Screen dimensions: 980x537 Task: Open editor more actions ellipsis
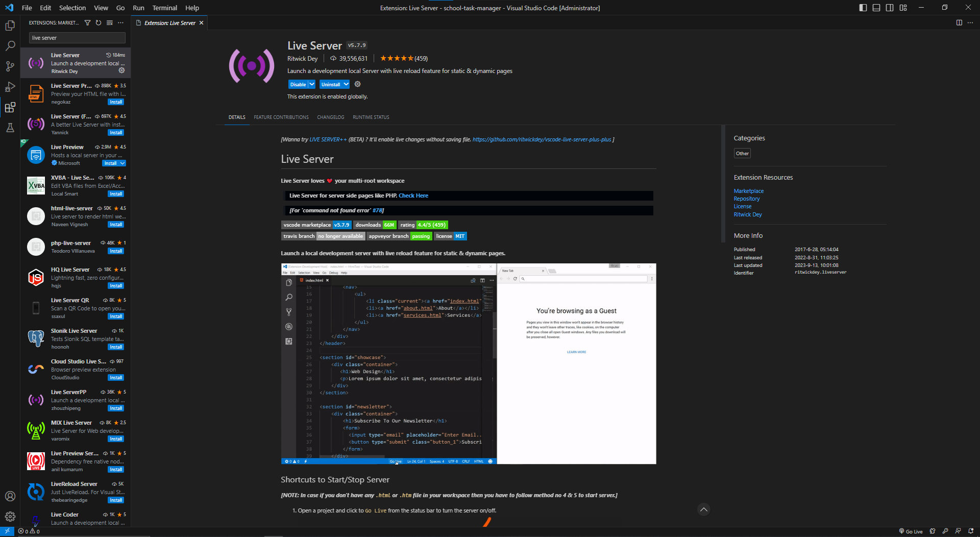tap(970, 22)
